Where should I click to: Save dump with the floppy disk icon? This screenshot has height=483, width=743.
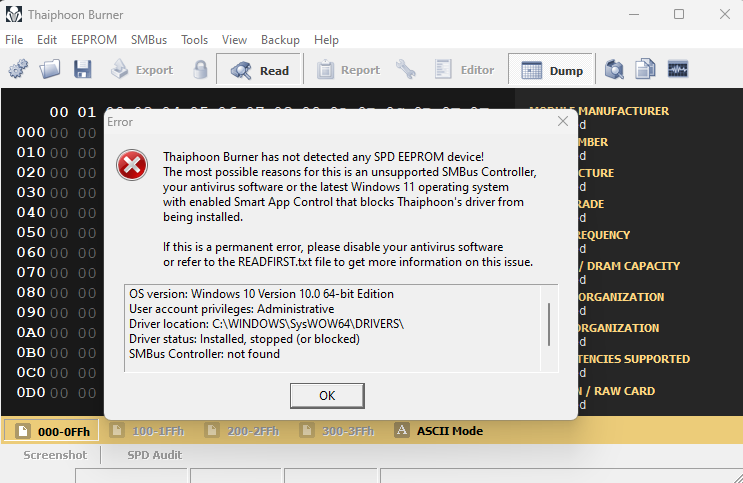(x=82, y=70)
